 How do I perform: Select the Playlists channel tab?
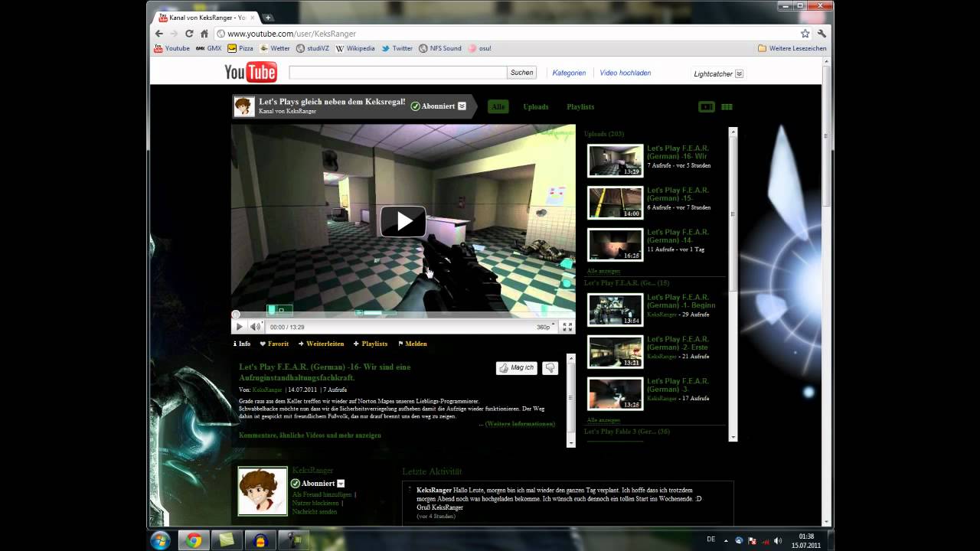coord(580,107)
